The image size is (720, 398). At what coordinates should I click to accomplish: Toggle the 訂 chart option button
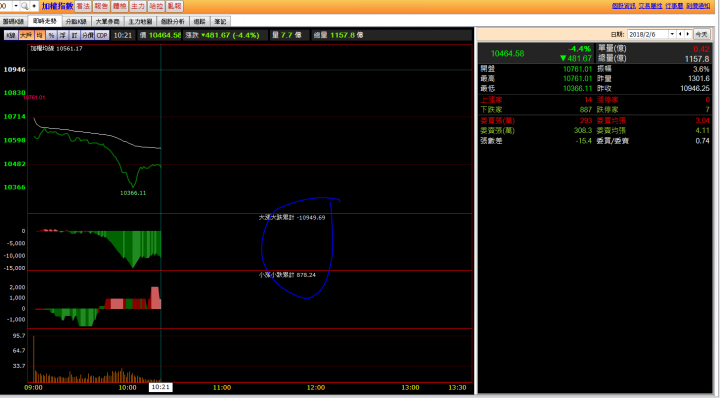[x=74, y=35]
